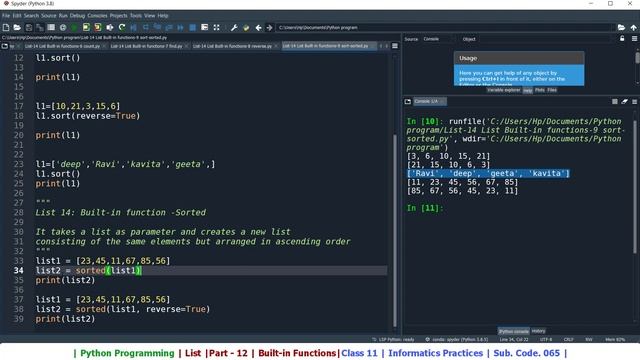Browse for a working directory folder icon
This screenshot has width=640, height=360.
point(621,27)
